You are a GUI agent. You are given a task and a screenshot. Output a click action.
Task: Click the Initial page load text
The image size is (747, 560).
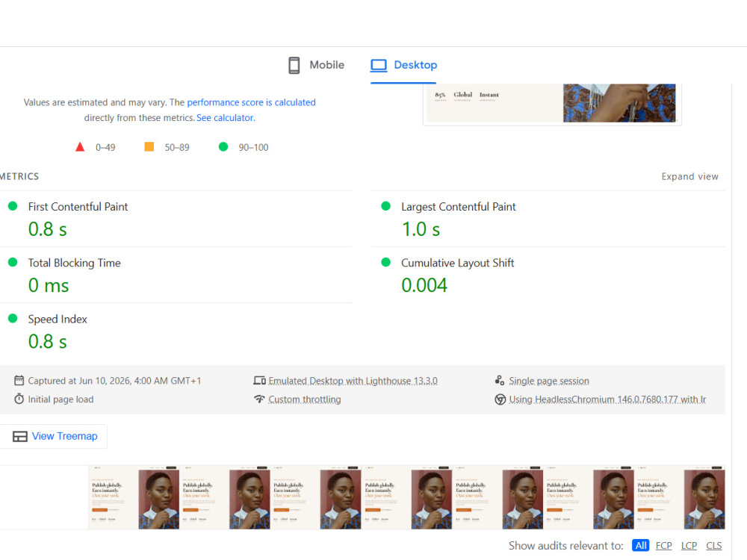click(61, 399)
